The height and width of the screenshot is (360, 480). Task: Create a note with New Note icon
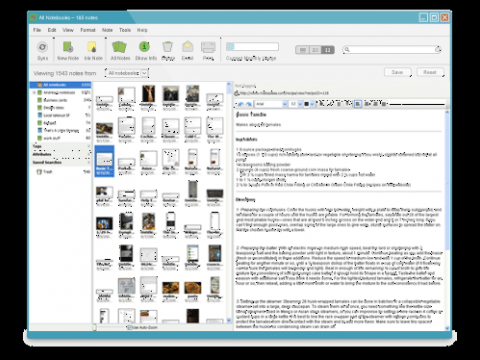(x=68, y=47)
